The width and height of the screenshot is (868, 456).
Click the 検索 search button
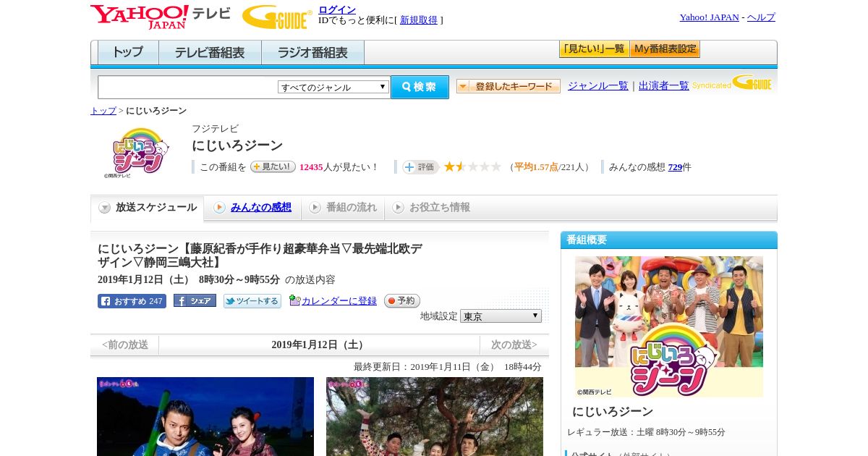coord(420,87)
